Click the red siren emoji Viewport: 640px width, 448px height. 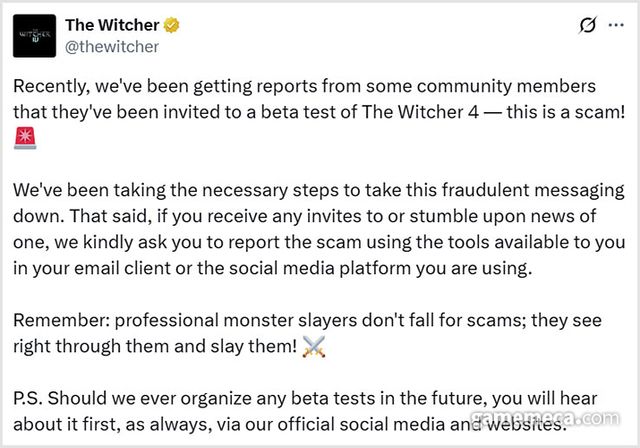coord(24,137)
